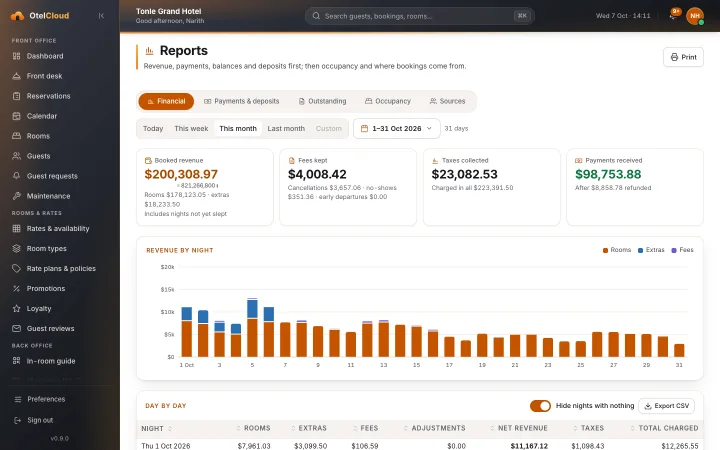
Task: Sort table by NET REVENUE column
Action: click(x=519, y=428)
